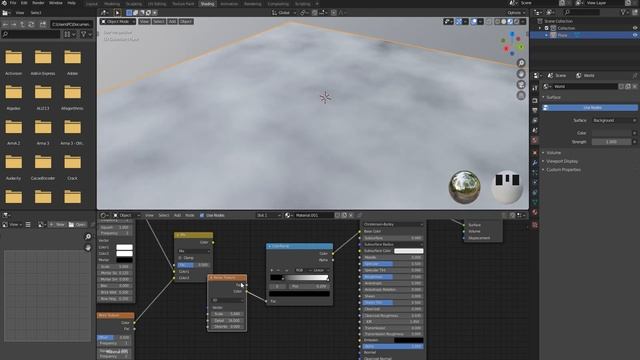640x360 pixels.
Task: Click the green Y axis gizmo
Action: point(521,47)
